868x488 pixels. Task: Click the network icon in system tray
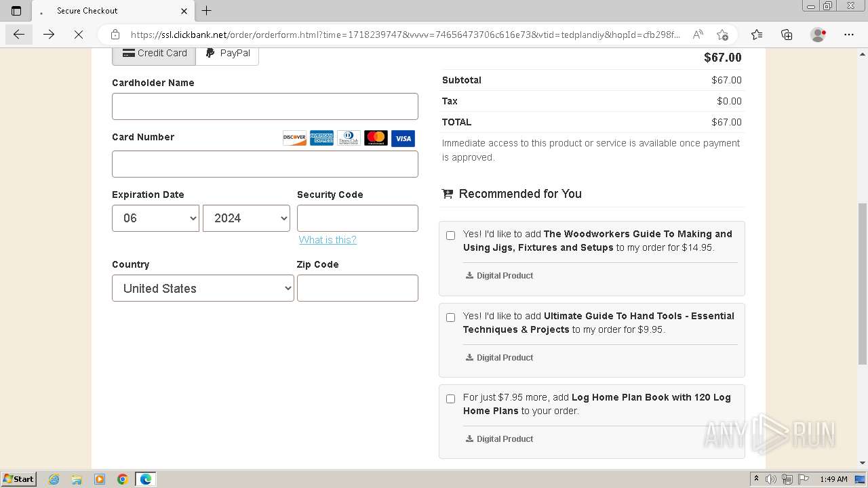[x=787, y=479]
